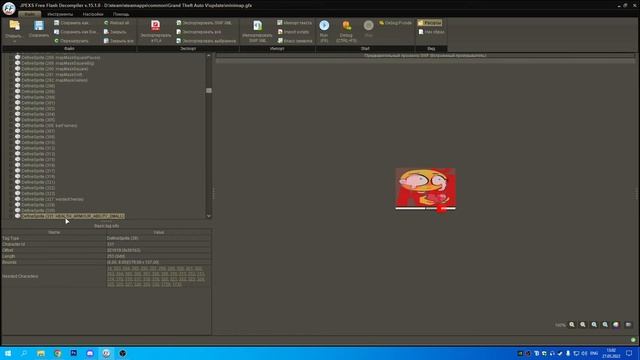The width and height of the screenshot is (640, 360).
Task: Click the tree scrollbar down arrow
Action: [x=209, y=216]
